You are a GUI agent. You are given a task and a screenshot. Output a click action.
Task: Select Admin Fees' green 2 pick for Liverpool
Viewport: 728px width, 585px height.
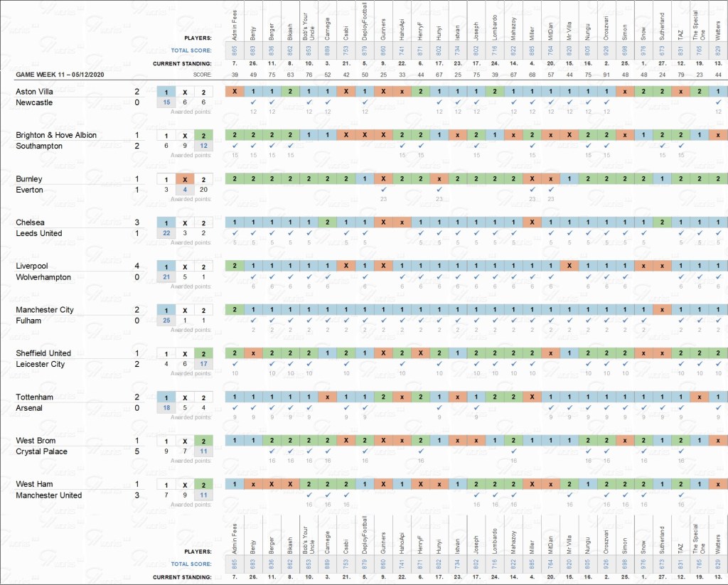tap(235, 266)
